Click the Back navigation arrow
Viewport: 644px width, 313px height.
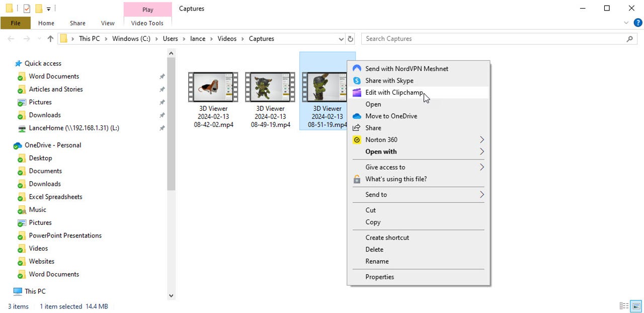click(11, 39)
